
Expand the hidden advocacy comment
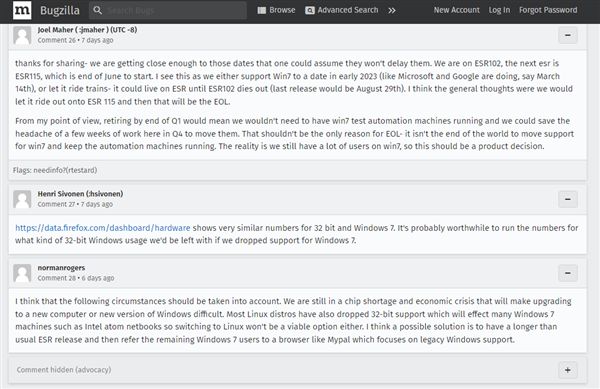tap(568, 370)
